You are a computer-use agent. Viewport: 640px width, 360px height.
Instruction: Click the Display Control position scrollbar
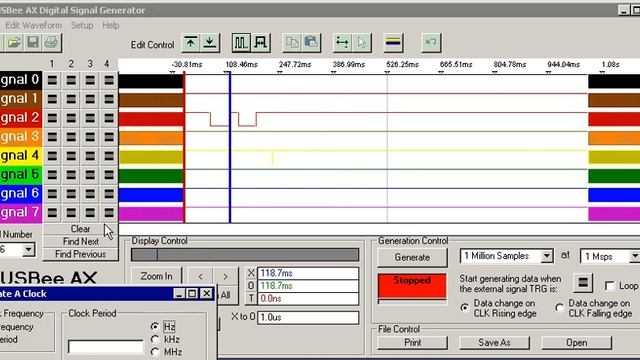click(245, 255)
